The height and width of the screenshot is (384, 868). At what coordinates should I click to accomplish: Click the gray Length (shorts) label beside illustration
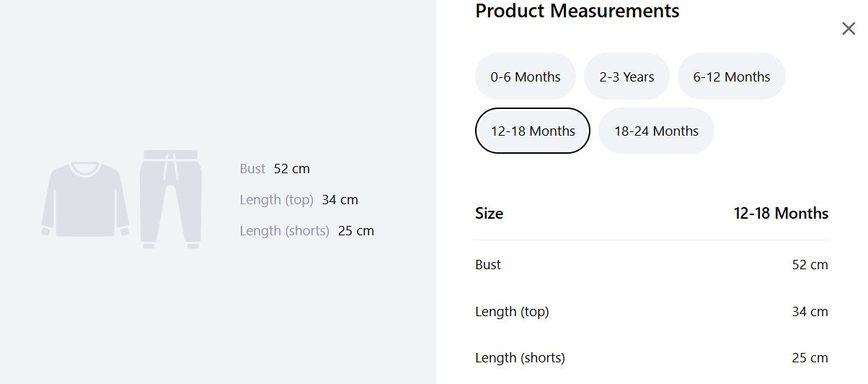[x=284, y=231]
